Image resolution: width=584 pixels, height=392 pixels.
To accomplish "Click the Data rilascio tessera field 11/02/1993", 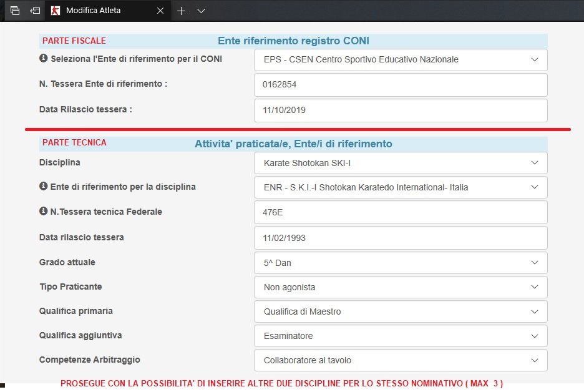I will tap(401, 238).
